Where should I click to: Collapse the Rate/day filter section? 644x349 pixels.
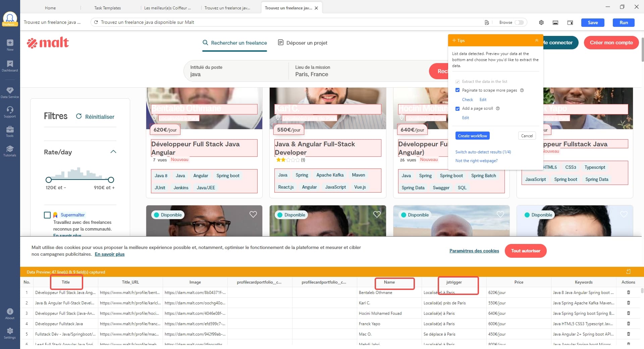click(113, 152)
